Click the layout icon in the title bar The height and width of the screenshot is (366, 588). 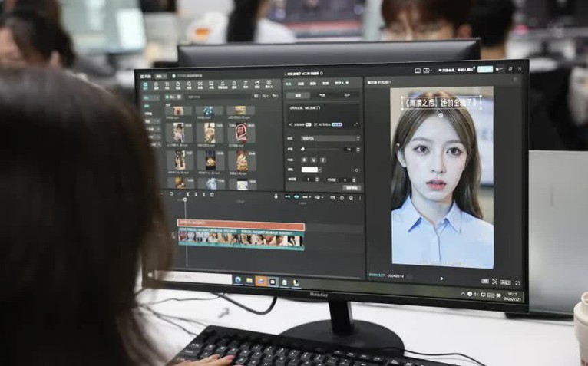coord(427,70)
